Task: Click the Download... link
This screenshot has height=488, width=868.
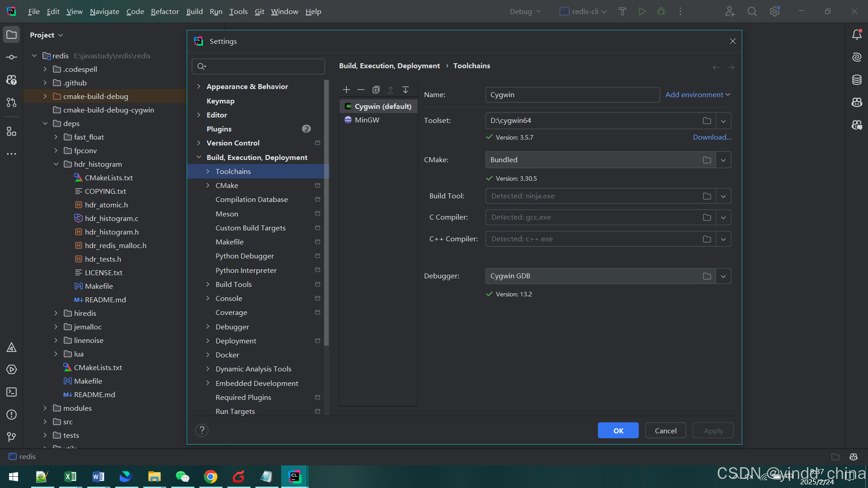Action: 712,137
